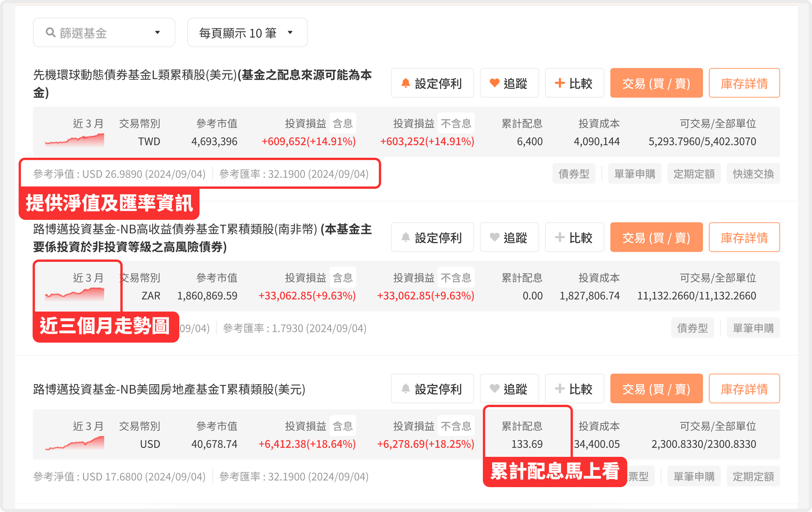The height and width of the screenshot is (512, 812).
Task: Select 定期定額 for NB美國房地產基金
Action: pos(753,476)
